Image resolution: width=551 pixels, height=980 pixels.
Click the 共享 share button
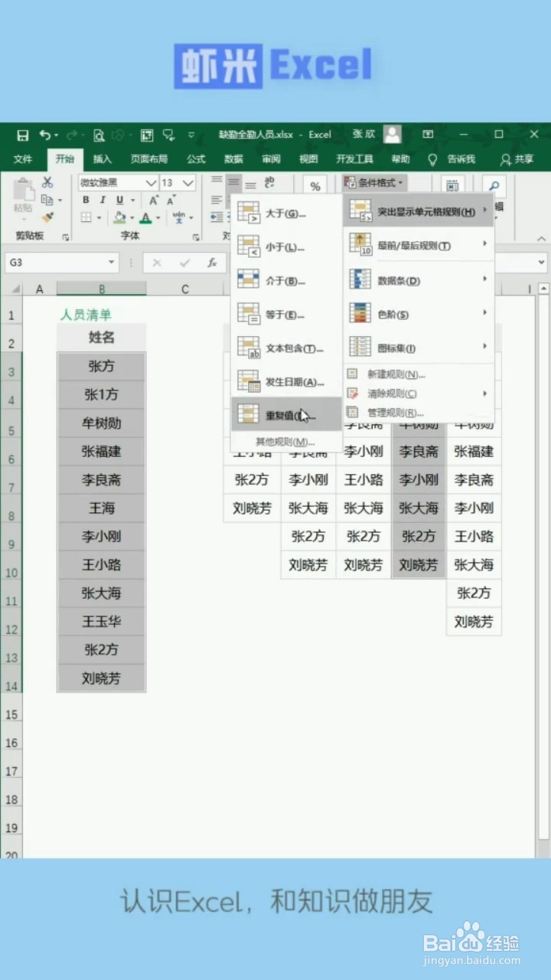tap(517, 159)
